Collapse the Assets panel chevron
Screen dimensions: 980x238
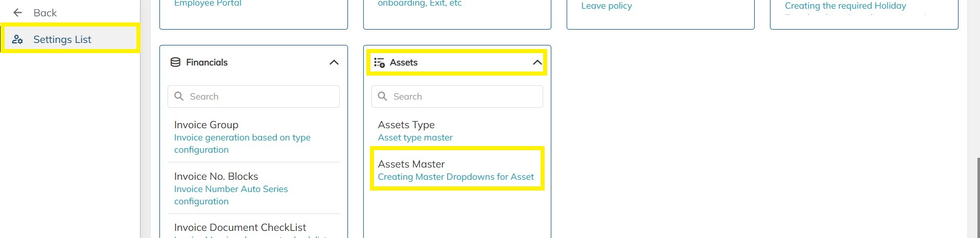(x=537, y=62)
